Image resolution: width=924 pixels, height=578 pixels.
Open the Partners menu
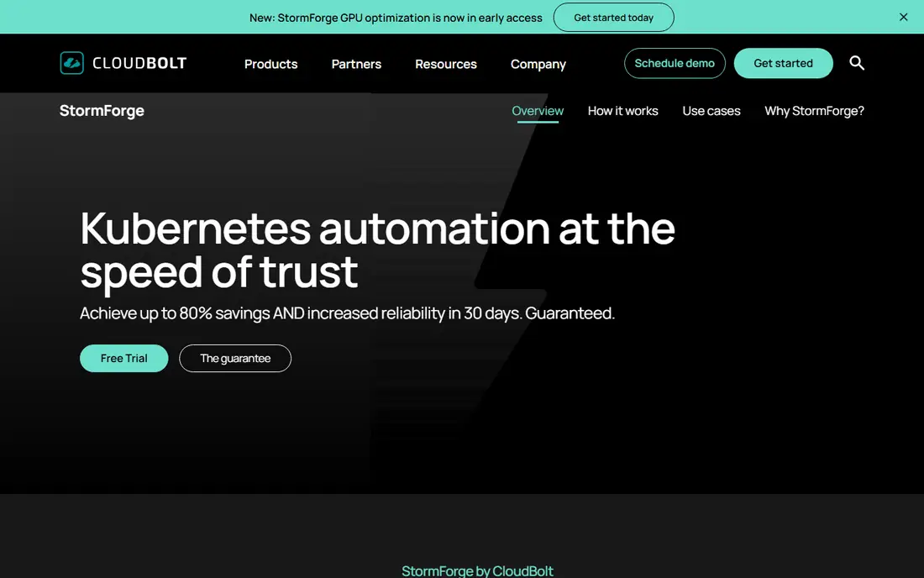[356, 64]
